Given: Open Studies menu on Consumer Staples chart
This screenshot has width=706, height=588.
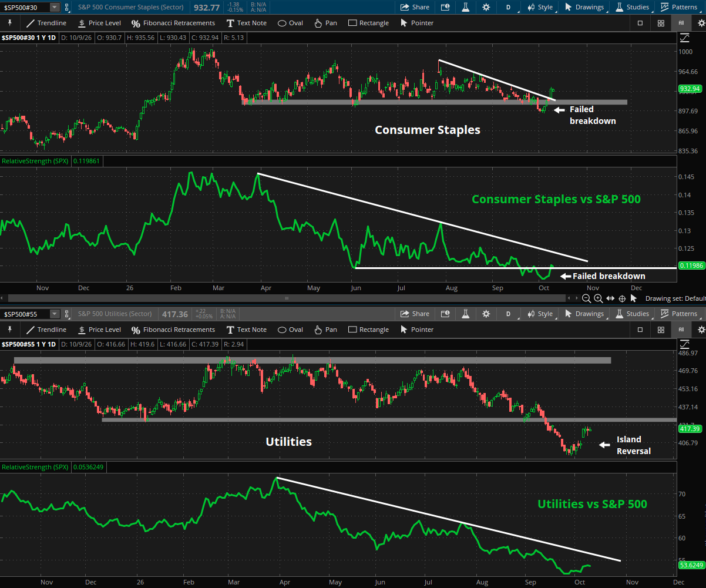Looking at the screenshot, I should 633,7.
